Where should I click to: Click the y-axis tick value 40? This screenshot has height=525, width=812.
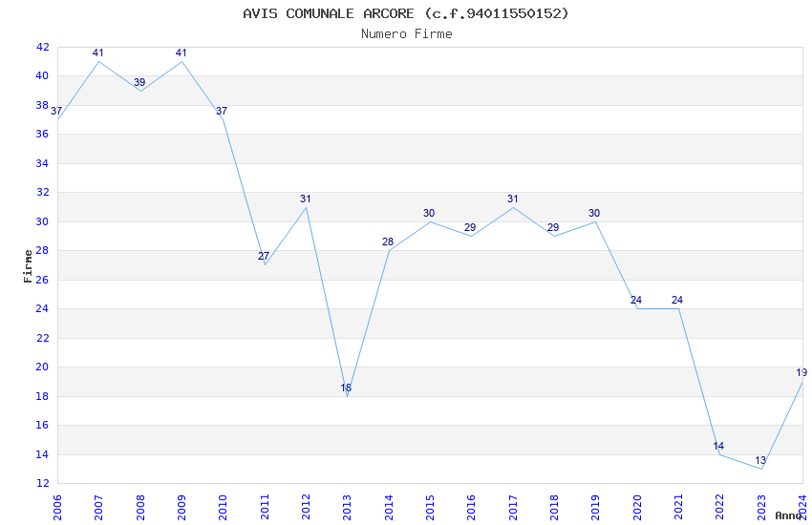[42, 76]
